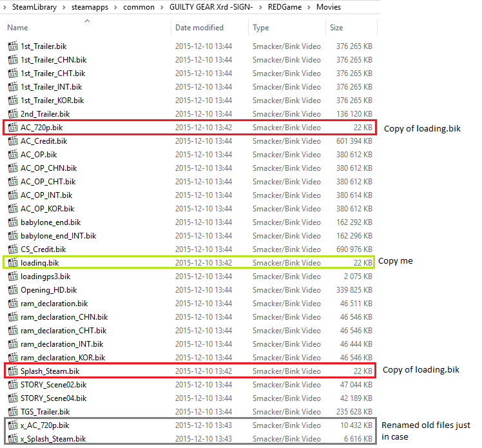Click the x_Splash_Steam.bik file icon
Image resolution: width=482 pixels, height=448 pixels.
click(x=13, y=438)
